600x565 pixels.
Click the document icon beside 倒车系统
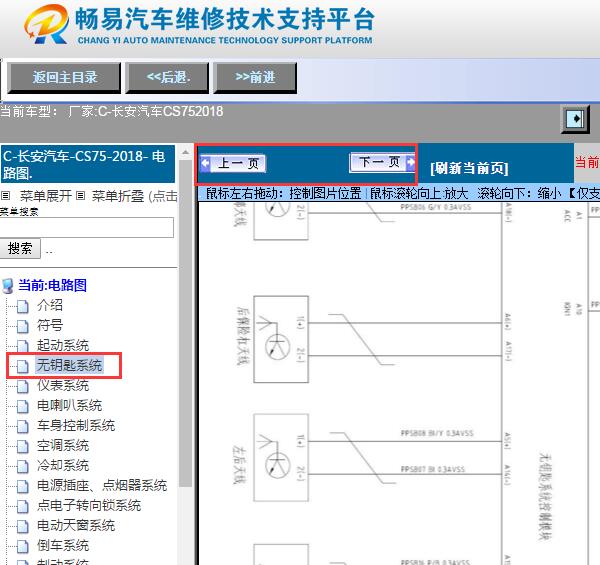[x=23, y=547]
